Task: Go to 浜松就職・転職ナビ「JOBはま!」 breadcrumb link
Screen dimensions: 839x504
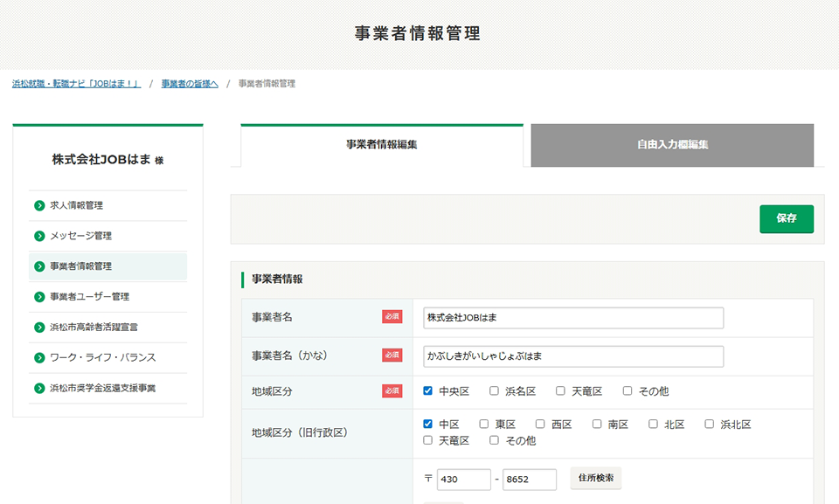Action: (76, 84)
